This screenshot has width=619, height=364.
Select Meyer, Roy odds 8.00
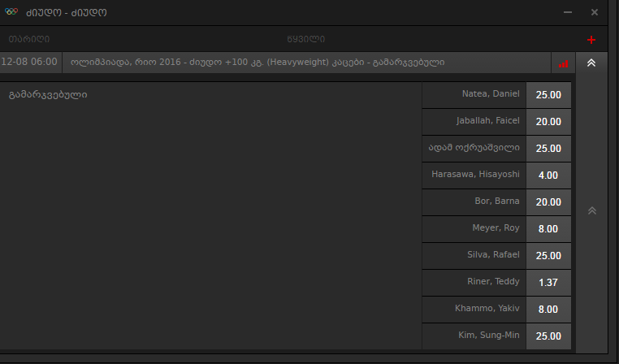(x=548, y=229)
